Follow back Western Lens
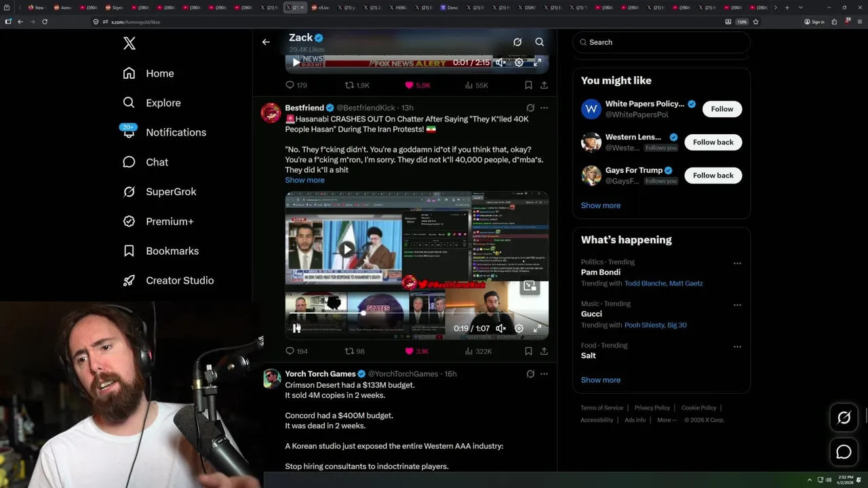Screen dimensions: 868x488 coord(713,142)
